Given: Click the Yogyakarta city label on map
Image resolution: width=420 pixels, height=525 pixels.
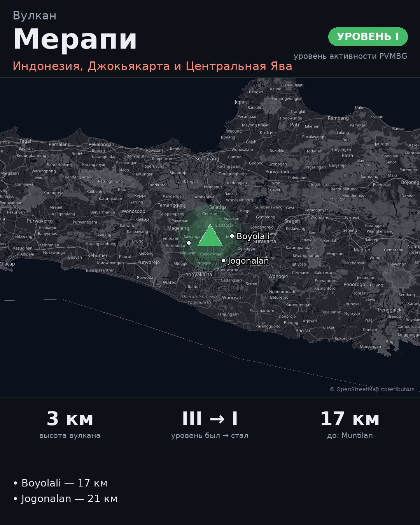Looking at the screenshot, I should coord(199,275).
